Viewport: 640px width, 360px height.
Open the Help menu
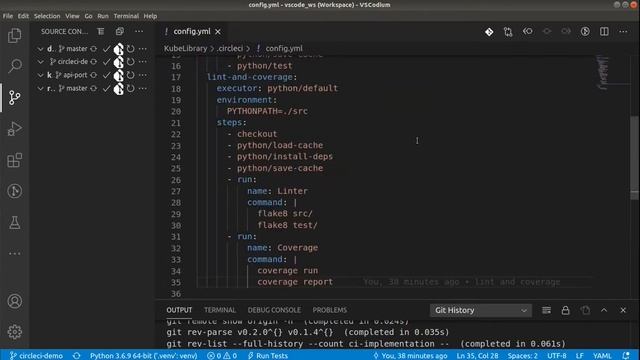(x=150, y=16)
